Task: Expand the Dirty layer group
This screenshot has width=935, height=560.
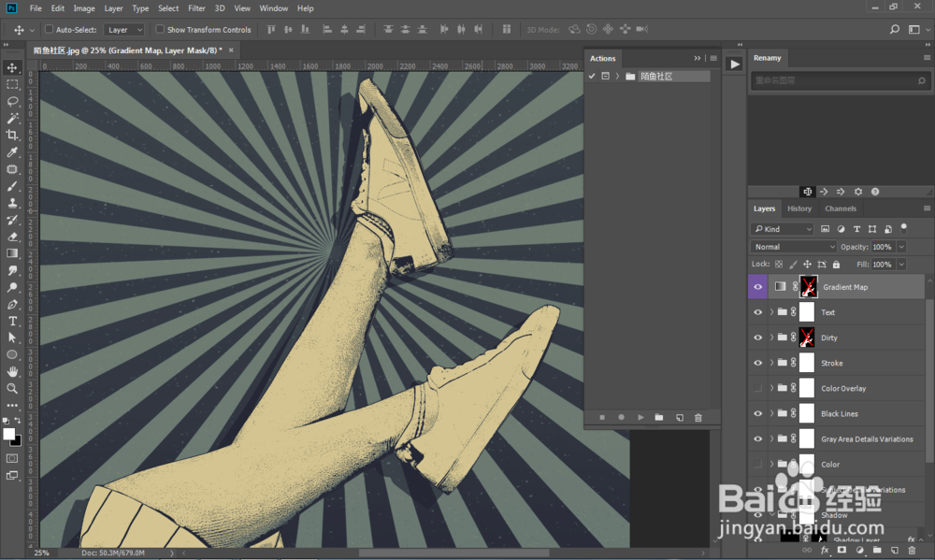Action: pyautogui.click(x=771, y=337)
